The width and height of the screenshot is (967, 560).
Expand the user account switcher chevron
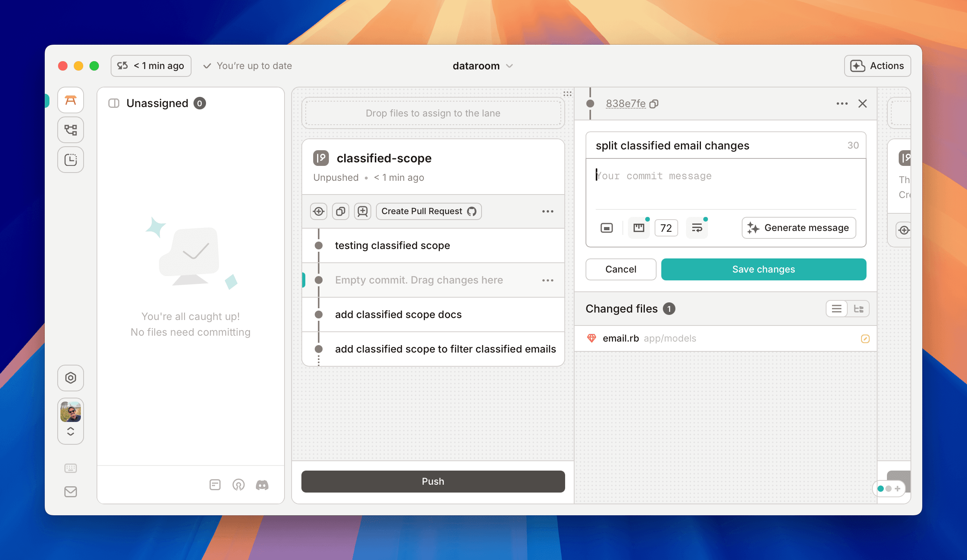[71, 431]
